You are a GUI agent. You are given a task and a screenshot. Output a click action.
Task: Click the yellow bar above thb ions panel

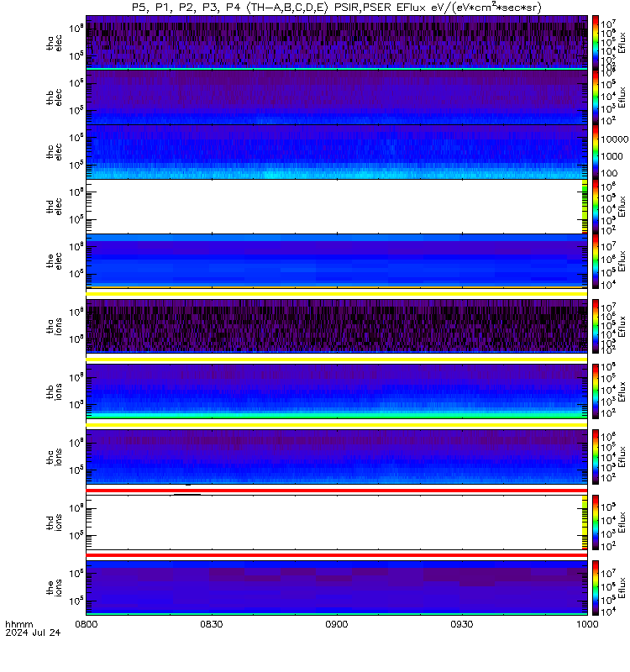point(337,360)
